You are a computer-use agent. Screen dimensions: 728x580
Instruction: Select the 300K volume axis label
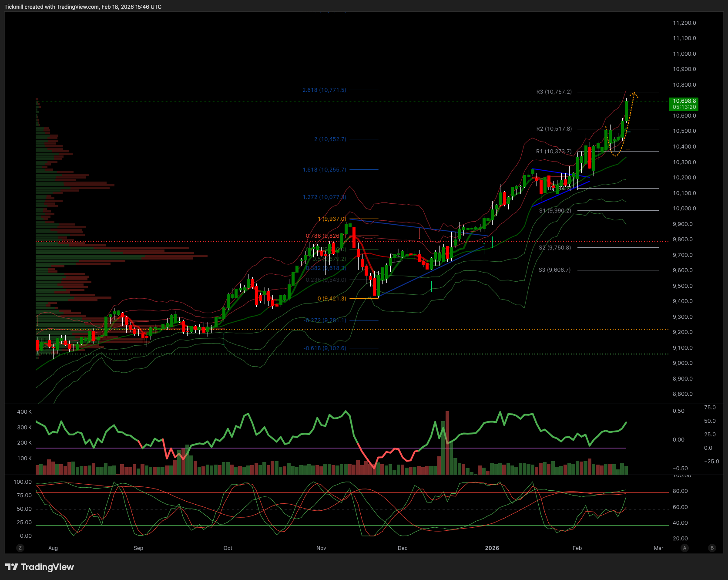pos(24,428)
